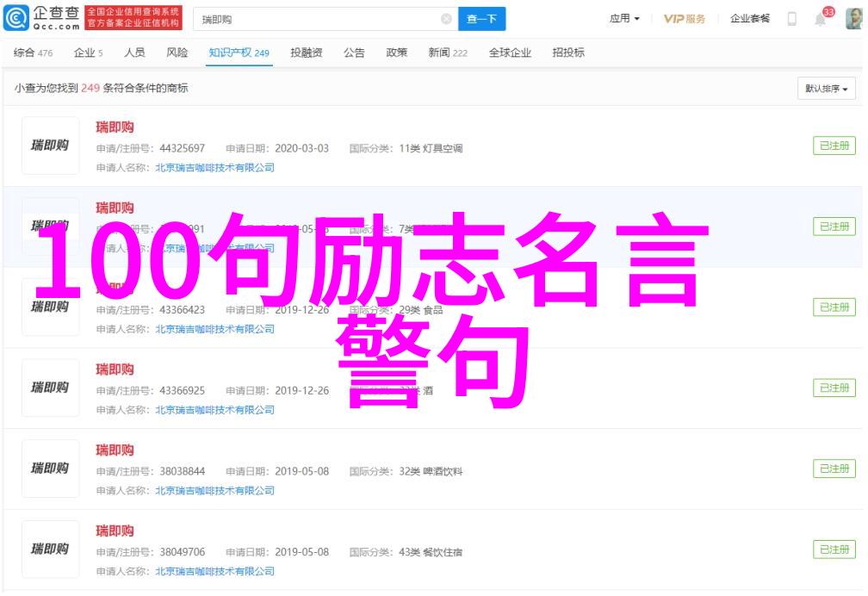Click the 查一下 search button

[x=481, y=20]
